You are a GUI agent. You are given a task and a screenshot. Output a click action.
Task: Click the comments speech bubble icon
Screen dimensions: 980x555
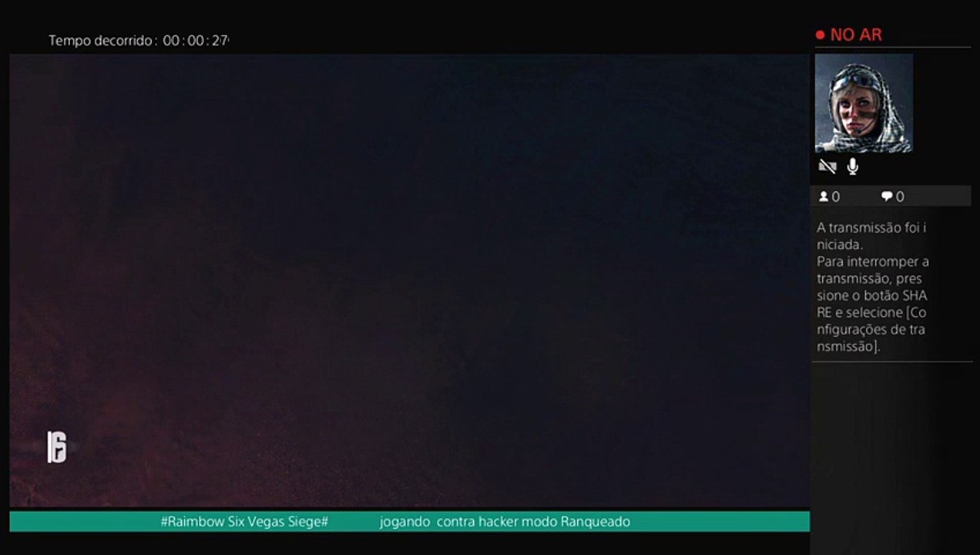click(x=887, y=197)
